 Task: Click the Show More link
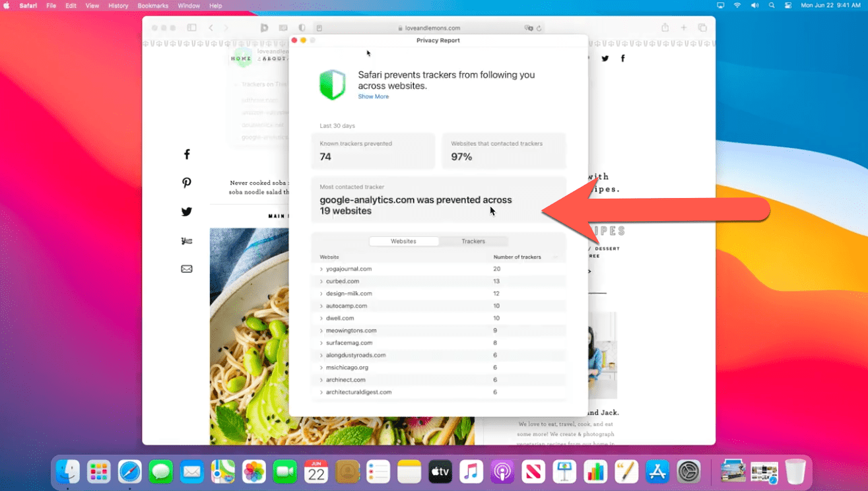[373, 96]
